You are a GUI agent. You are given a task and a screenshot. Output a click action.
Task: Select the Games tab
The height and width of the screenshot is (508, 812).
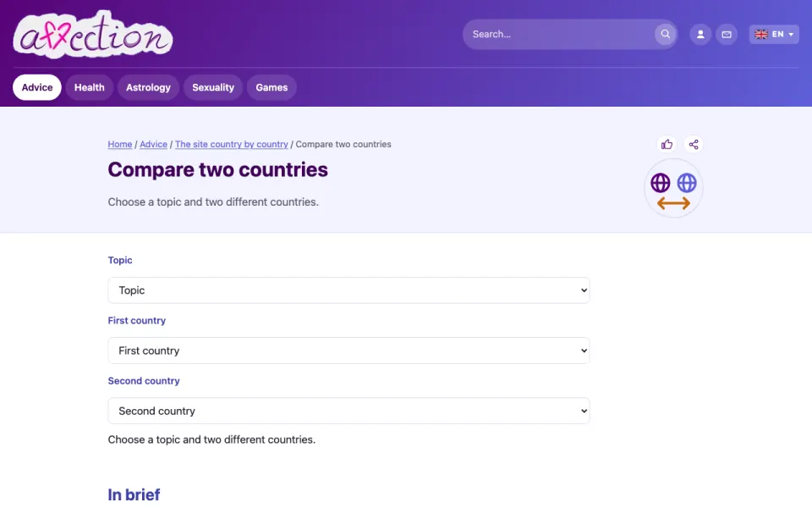click(272, 87)
